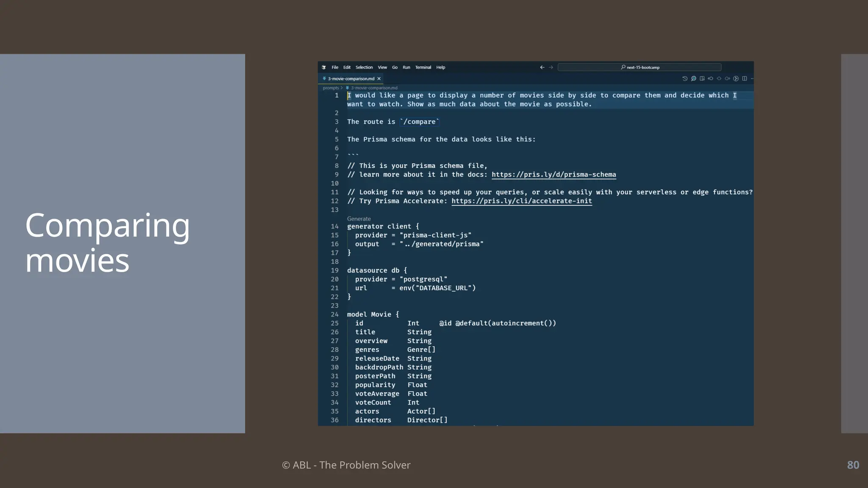Screen dimensions: 868x488
Task: Select the 3-movie-comparison.md editor tab
Action: (351, 79)
